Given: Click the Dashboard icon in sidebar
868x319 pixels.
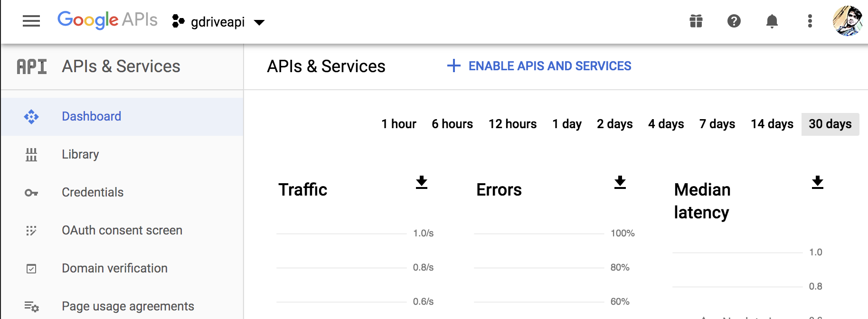Looking at the screenshot, I should [31, 117].
